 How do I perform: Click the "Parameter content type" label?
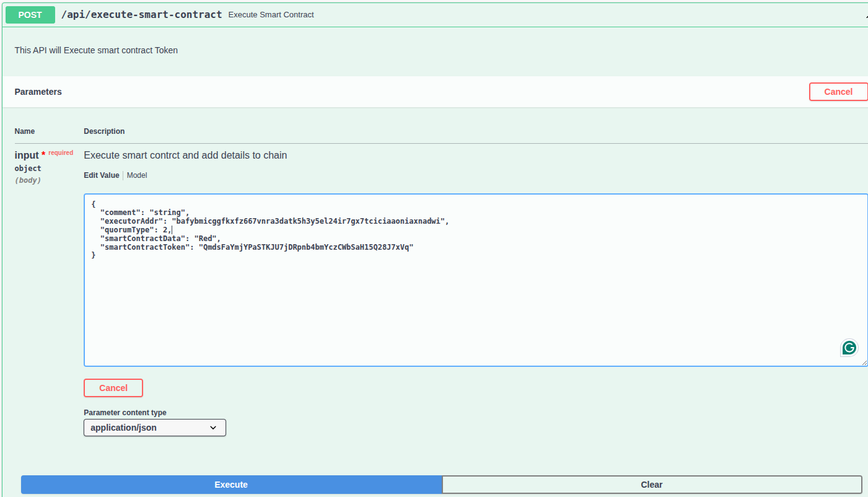click(x=125, y=413)
